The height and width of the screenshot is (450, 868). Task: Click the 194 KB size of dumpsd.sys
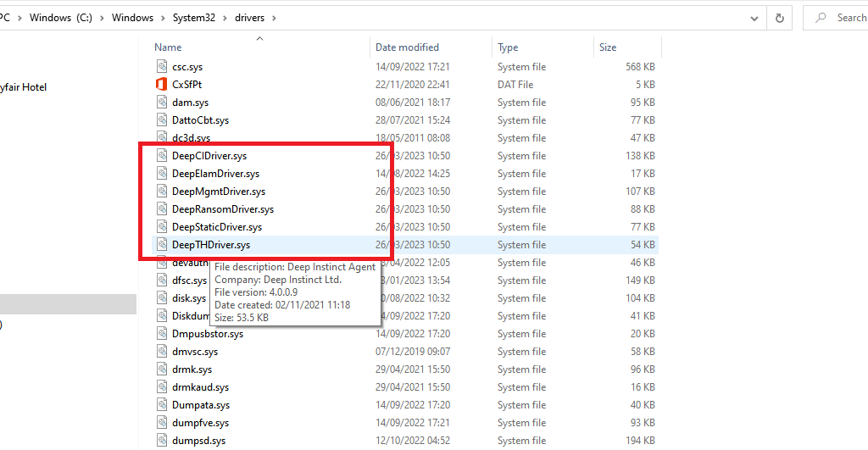click(x=640, y=441)
